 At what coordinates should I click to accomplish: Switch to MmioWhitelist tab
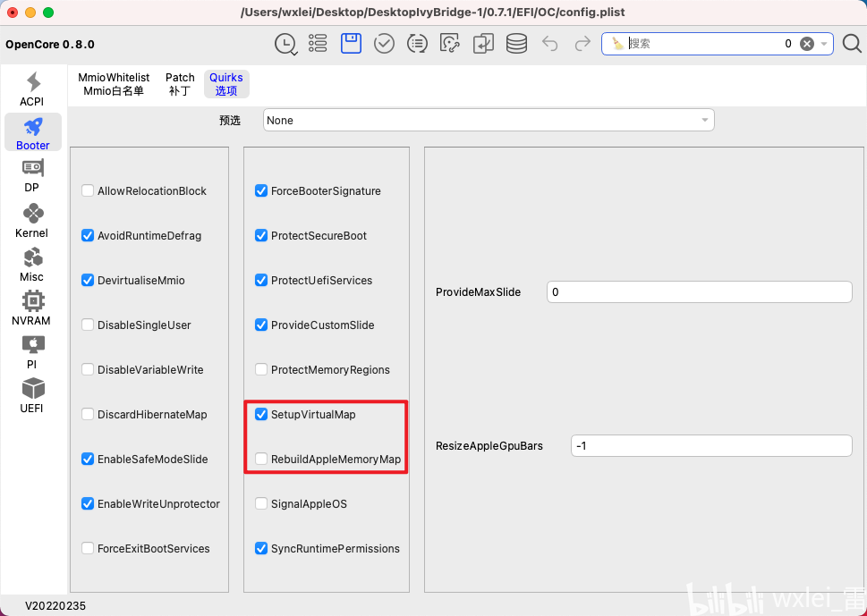point(114,84)
